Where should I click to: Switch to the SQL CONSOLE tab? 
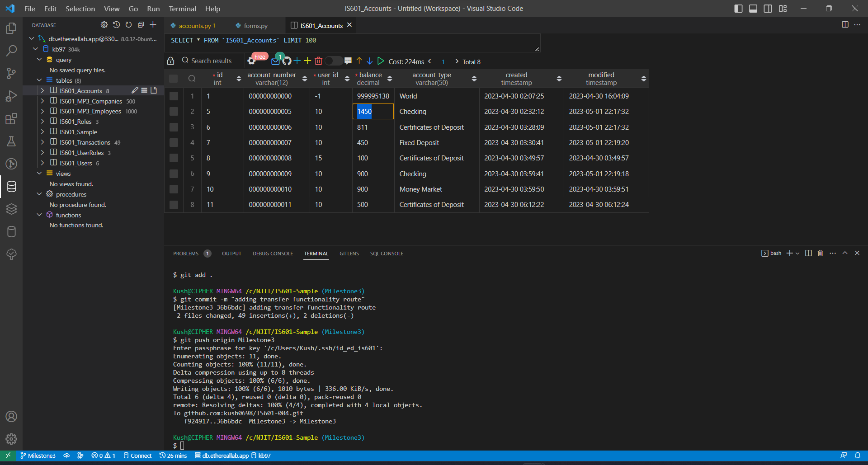[x=387, y=254]
